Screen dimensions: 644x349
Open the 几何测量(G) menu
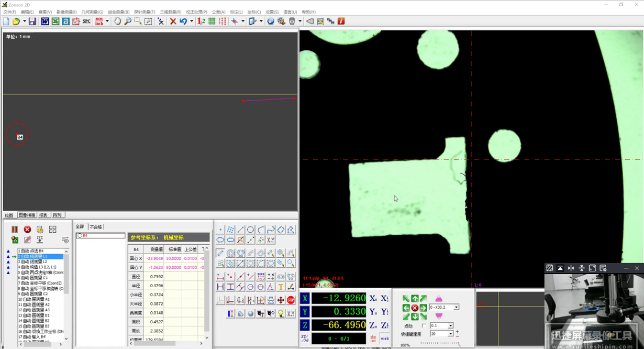click(x=92, y=12)
